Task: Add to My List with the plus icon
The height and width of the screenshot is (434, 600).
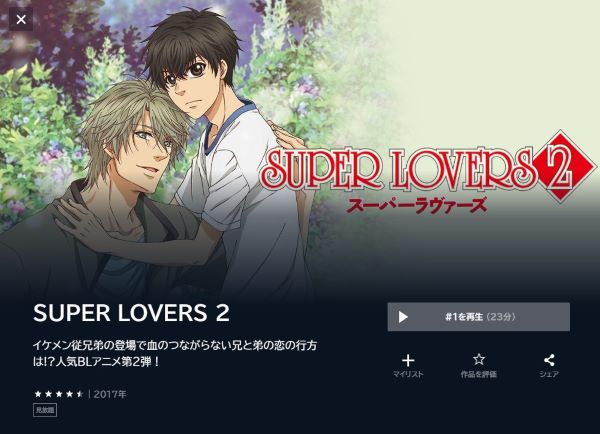Action: click(408, 360)
